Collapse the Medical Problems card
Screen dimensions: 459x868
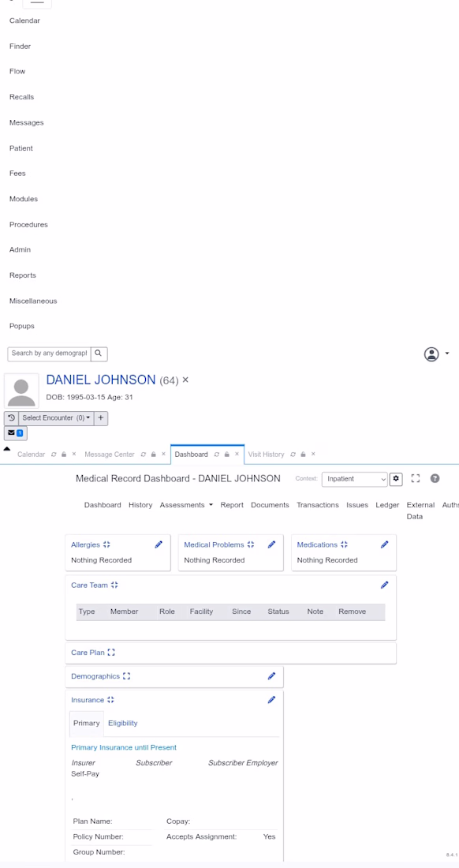[x=251, y=545]
